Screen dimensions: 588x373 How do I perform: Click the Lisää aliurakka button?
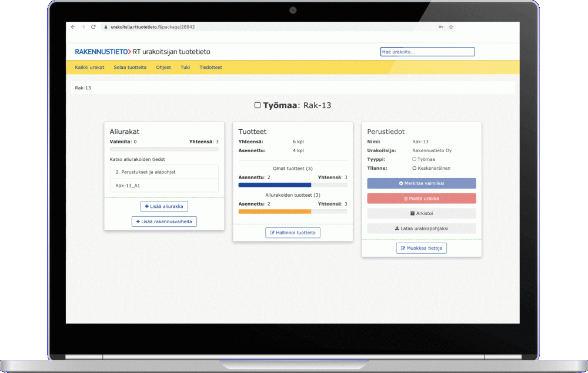[x=164, y=206]
